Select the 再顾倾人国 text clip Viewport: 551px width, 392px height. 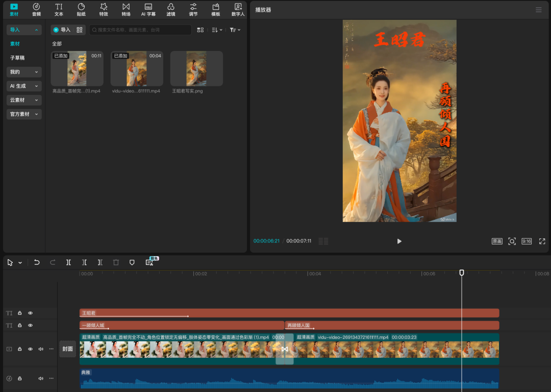392,325
